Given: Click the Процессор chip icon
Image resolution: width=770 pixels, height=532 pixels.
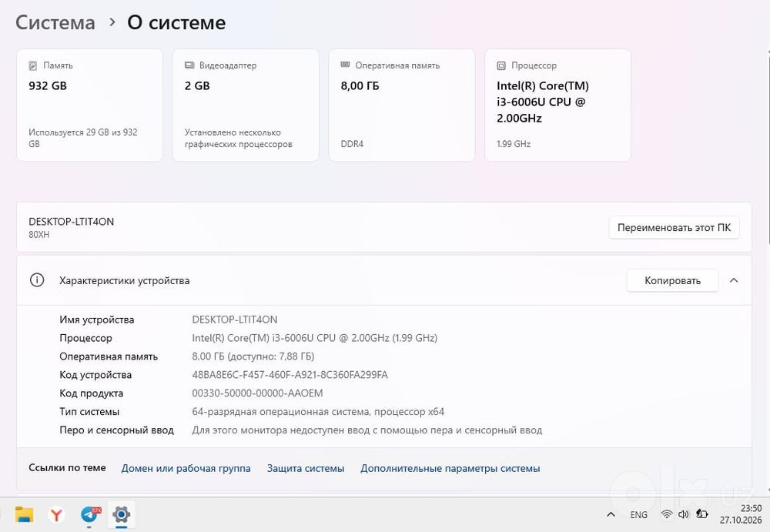Looking at the screenshot, I should (x=501, y=65).
